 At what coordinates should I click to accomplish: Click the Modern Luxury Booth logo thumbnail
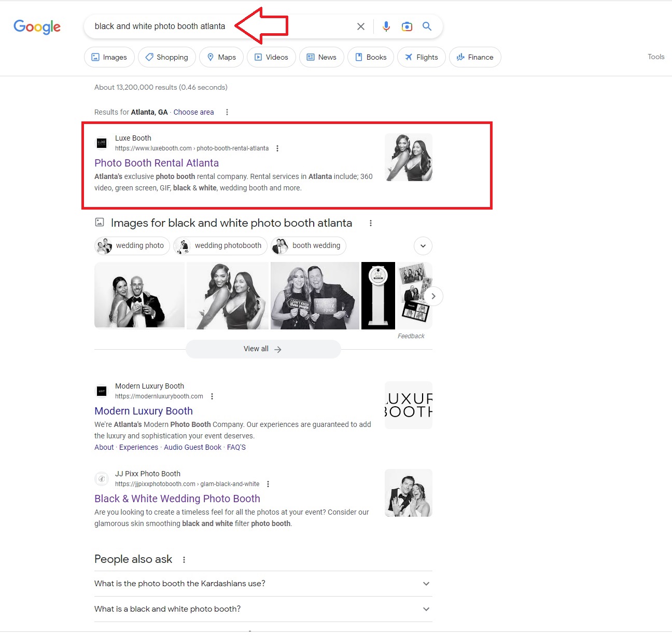[x=409, y=405]
